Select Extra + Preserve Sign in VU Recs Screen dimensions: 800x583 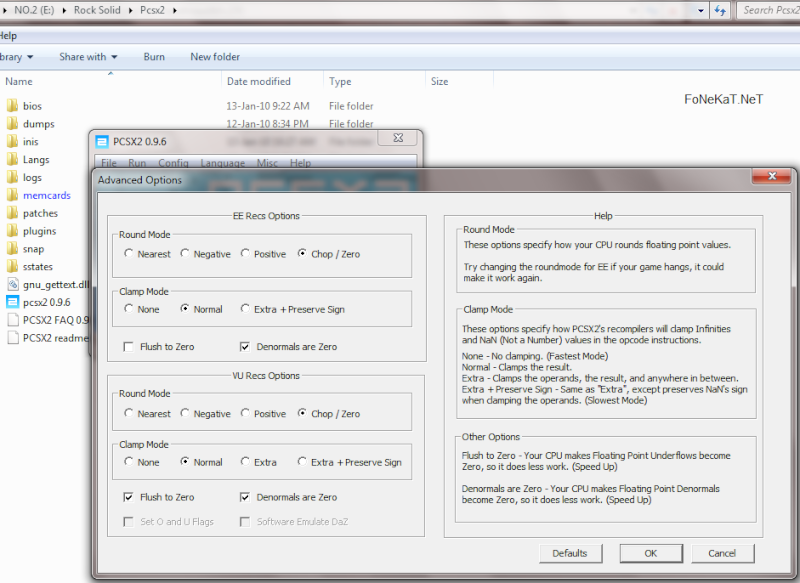pos(303,462)
